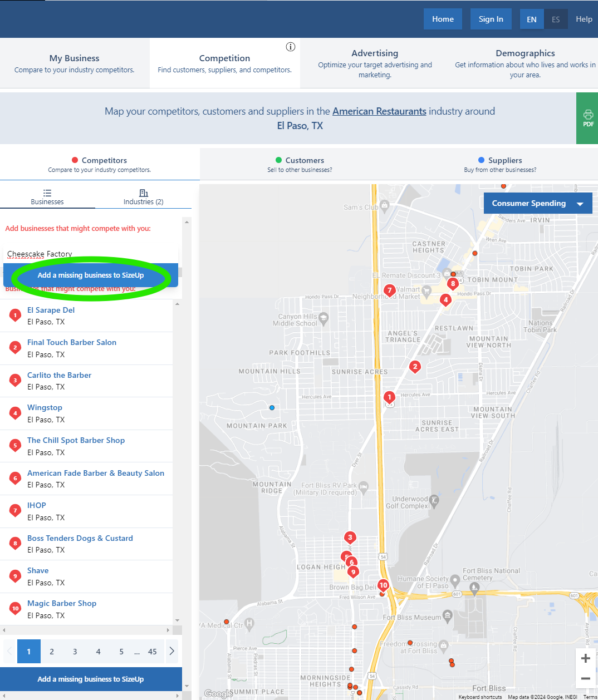The image size is (598, 700).
Task: Open the My Business tab
Action: pos(75,63)
